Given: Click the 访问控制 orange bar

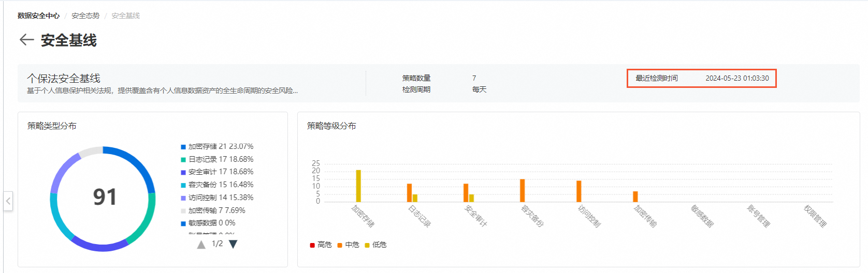Looking at the screenshot, I should (579, 191).
